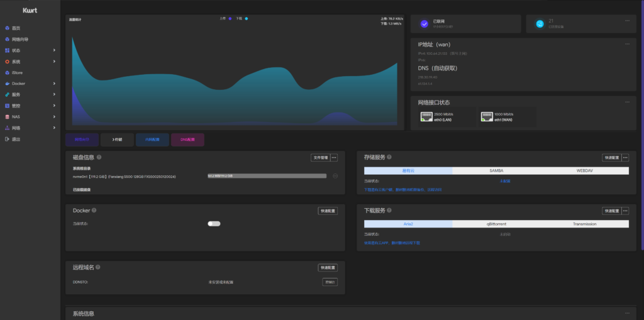
Task: Click the purple checkmark connected-status icon
Action: point(425,24)
